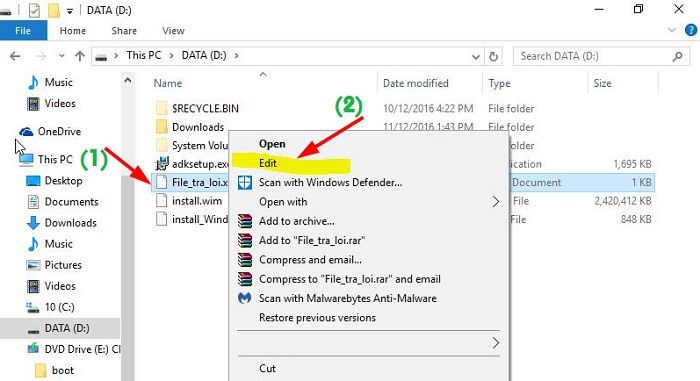700x381 pixels.
Task: Click the 1,695 KB size cell
Action: coord(632,164)
